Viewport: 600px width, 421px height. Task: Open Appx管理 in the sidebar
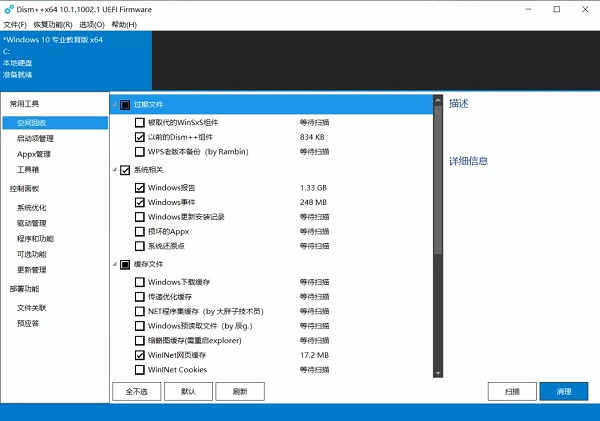click(34, 154)
